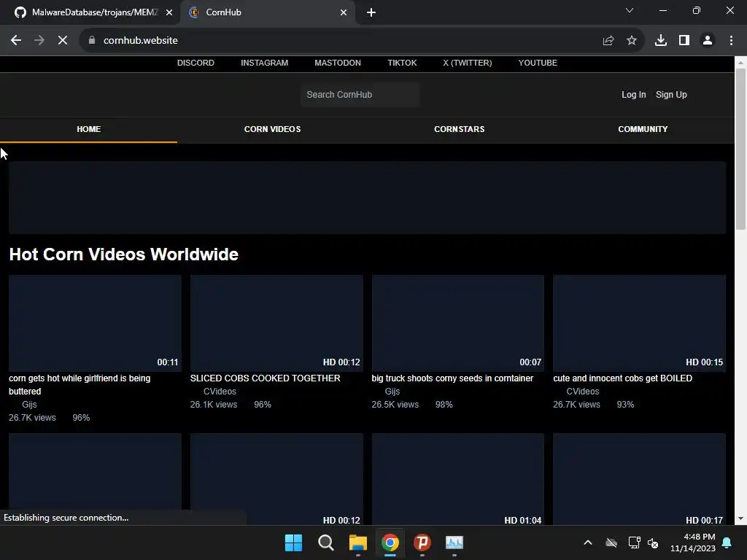Click Log In
The width and height of the screenshot is (747, 560).
click(x=634, y=95)
